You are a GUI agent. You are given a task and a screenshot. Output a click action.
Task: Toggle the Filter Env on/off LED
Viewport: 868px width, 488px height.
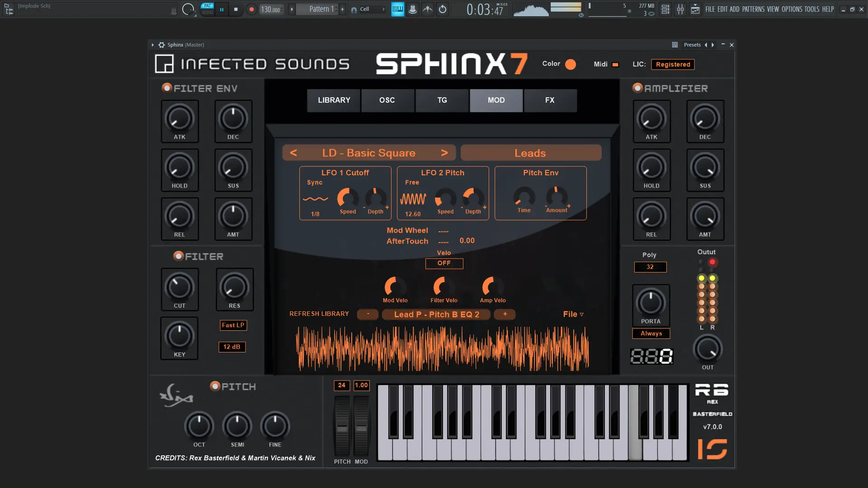pos(167,88)
